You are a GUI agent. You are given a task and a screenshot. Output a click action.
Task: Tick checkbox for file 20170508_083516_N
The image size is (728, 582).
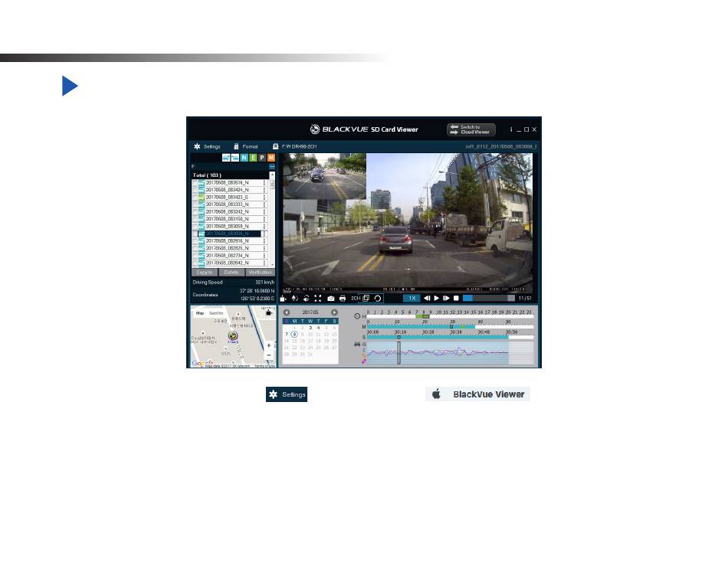[x=195, y=183]
